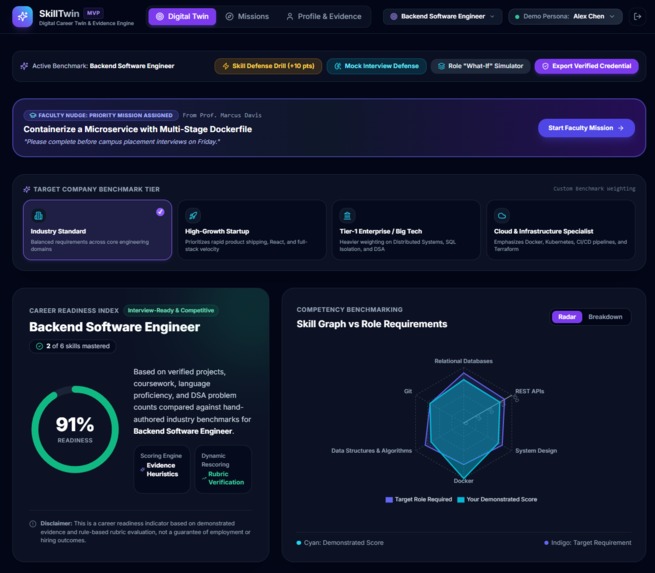Toggle Your Demonstrated Score legend series

pyautogui.click(x=497, y=499)
